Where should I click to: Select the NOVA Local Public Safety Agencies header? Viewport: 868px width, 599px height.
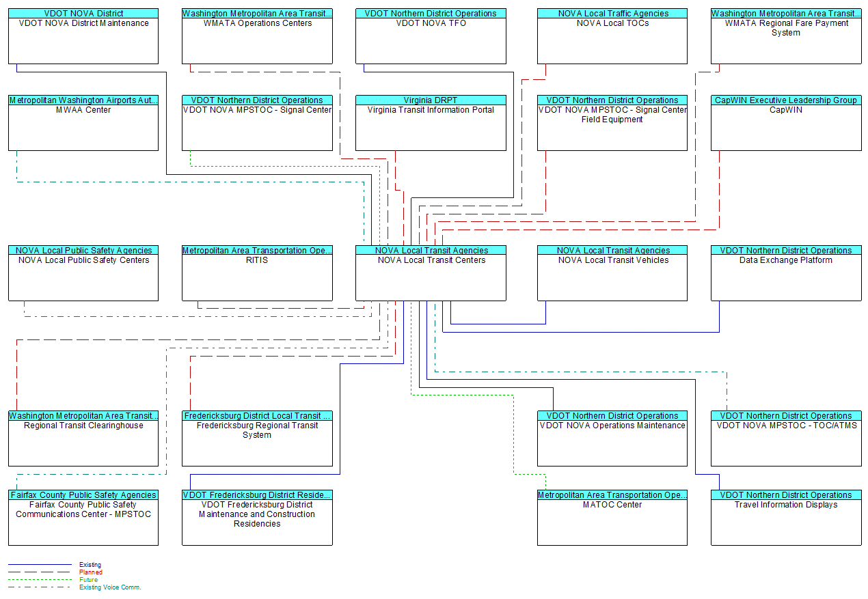pyautogui.click(x=83, y=250)
